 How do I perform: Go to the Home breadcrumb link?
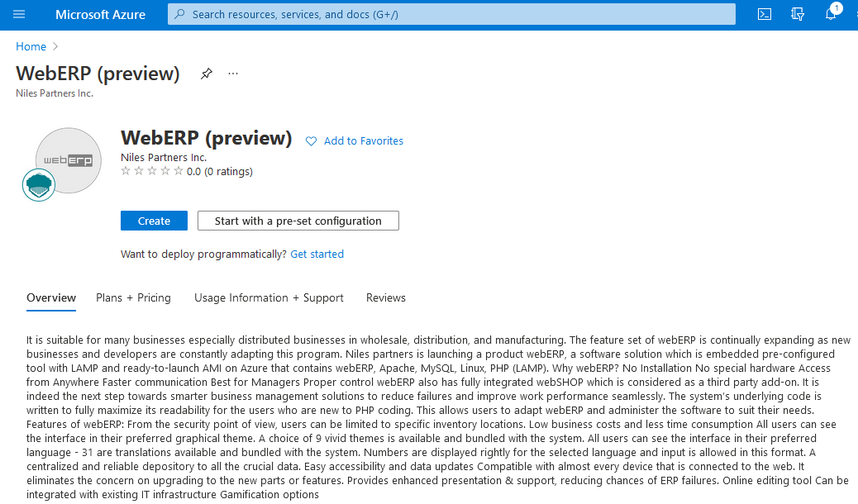pyautogui.click(x=31, y=46)
